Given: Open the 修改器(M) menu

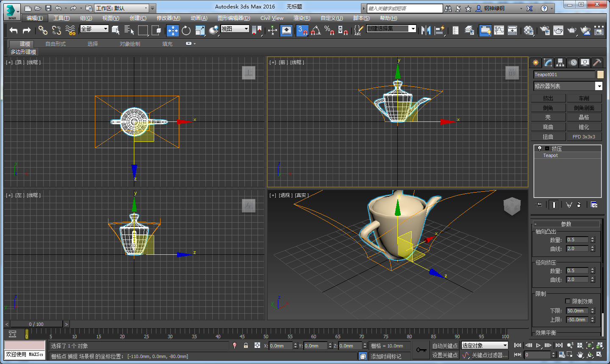Looking at the screenshot, I should 168,18.
